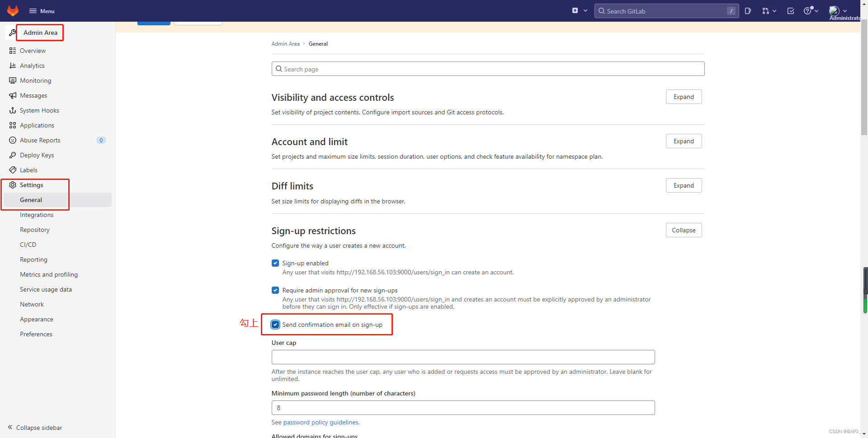Click the GitLab fox logo

tap(13, 11)
